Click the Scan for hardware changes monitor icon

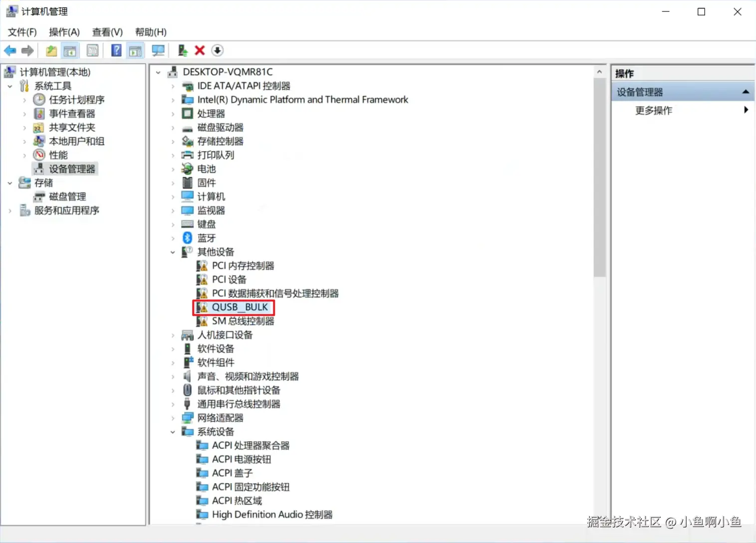(x=158, y=50)
